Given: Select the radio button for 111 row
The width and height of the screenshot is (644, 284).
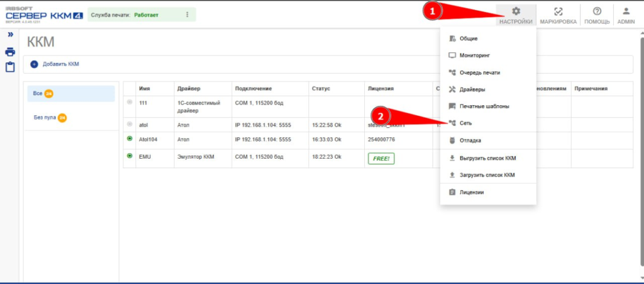Looking at the screenshot, I should point(130,102).
